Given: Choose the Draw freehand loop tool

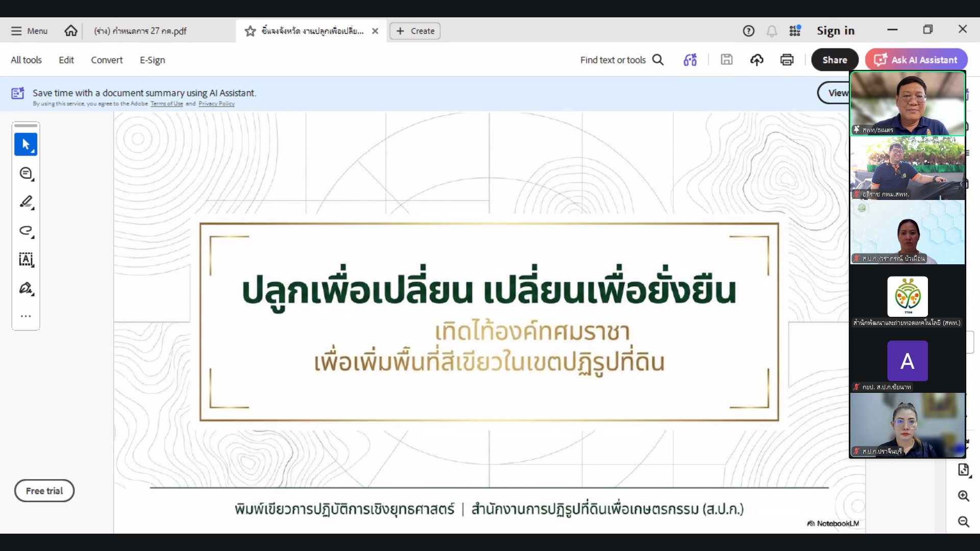Looking at the screenshot, I should [x=26, y=231].
